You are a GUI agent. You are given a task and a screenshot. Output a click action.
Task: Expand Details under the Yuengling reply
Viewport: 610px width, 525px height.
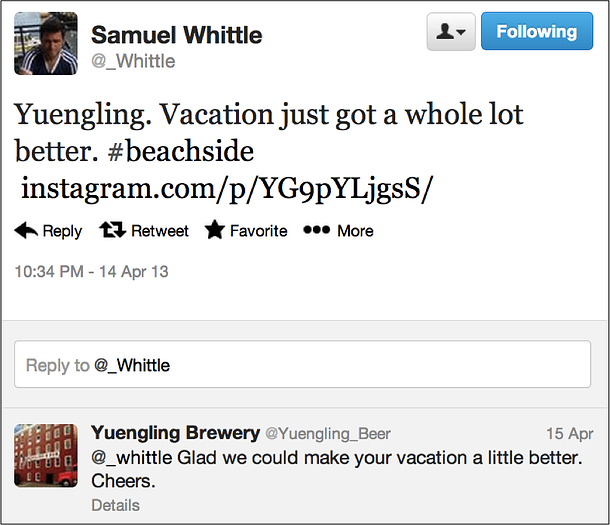[115, 505]
